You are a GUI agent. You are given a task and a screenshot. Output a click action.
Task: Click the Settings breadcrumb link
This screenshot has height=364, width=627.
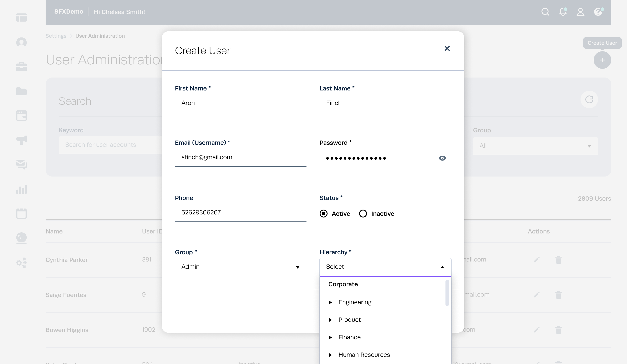click(x=56, y=36)
